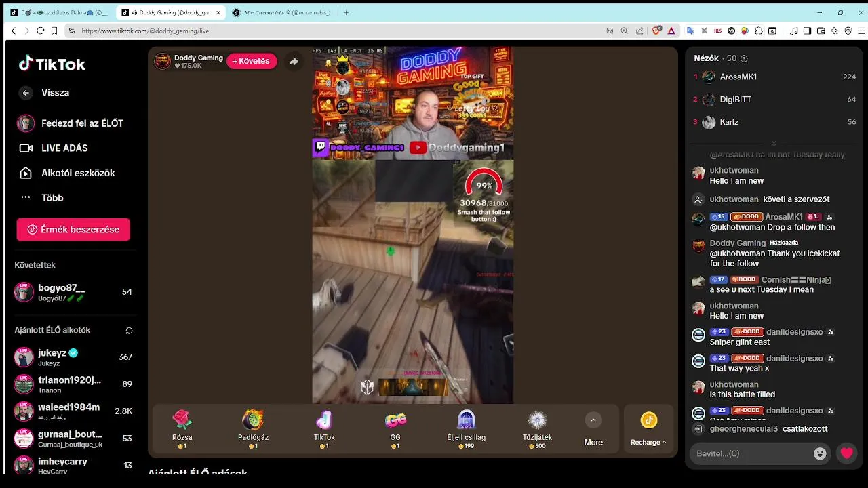
Task: Expand More gifts with the chevron
Action: click(593, 420)
